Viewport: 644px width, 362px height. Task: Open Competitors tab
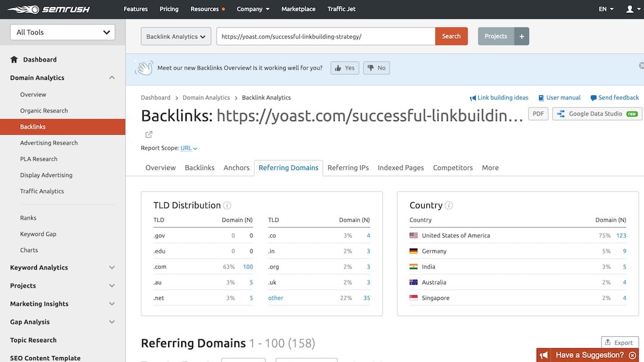point(453,168)
